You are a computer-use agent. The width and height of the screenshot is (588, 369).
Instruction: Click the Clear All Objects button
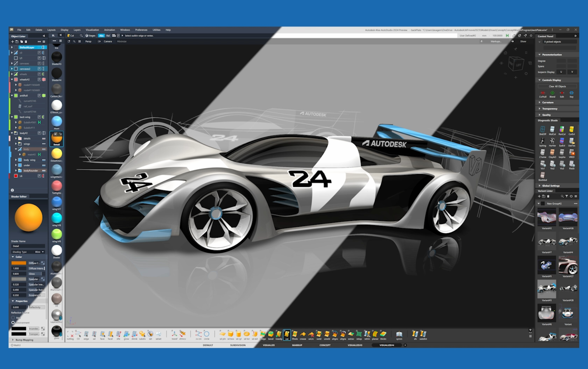tap(557, 86)
